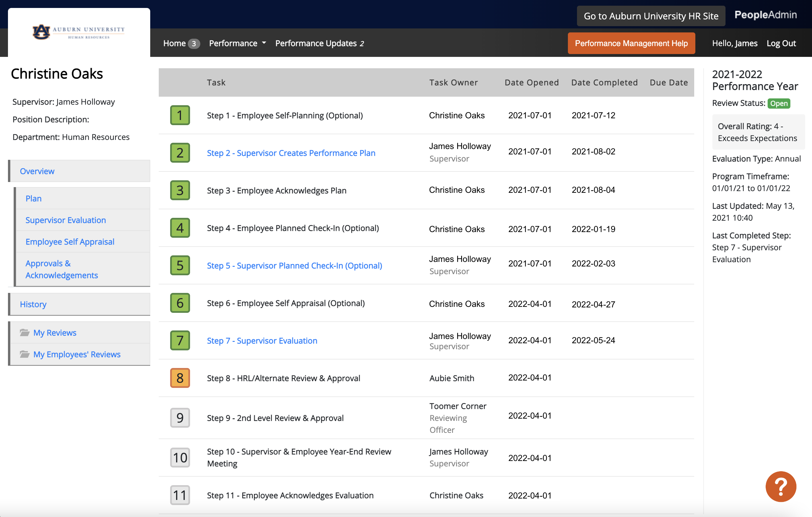Open the My Employees' Reviews link
This screenshot has height=517, width=812.
(x=77, y=354)
